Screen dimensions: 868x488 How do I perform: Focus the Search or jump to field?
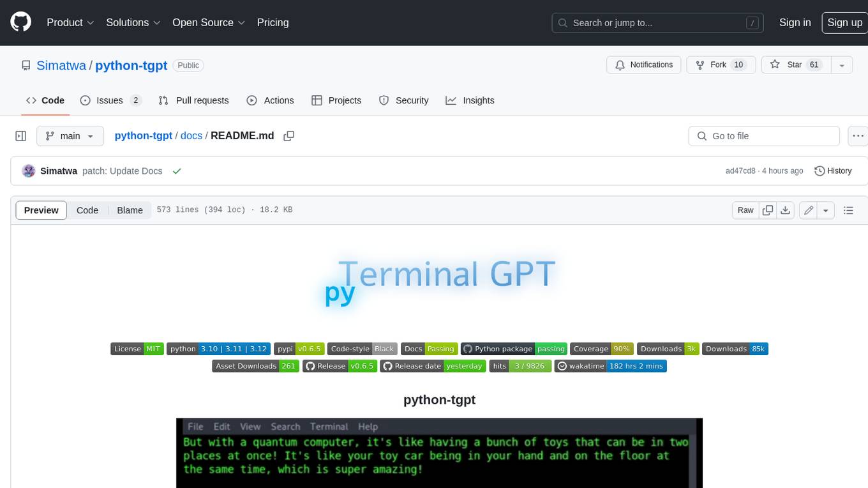(658, 23)
